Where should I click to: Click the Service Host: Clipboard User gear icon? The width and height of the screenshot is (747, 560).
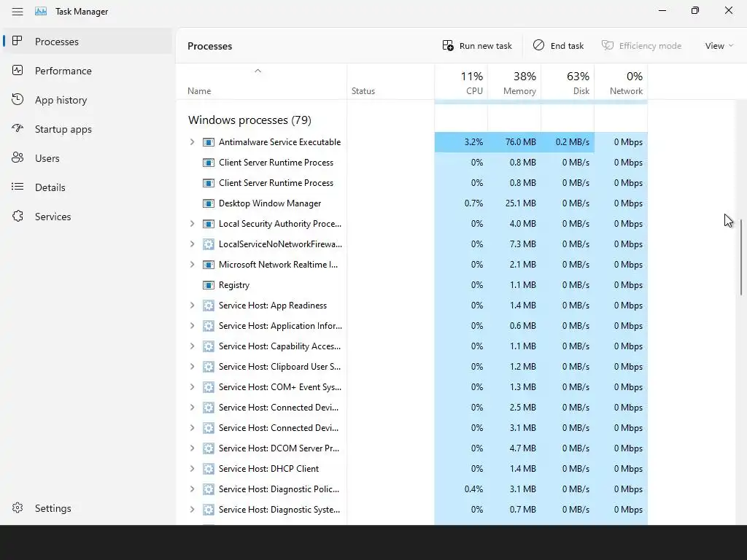208,367
